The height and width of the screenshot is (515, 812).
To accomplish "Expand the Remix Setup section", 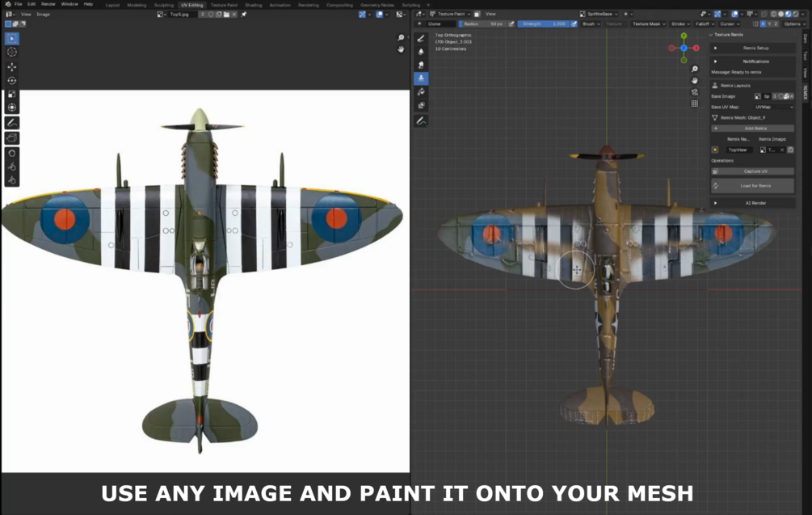I will coord(752,48).
